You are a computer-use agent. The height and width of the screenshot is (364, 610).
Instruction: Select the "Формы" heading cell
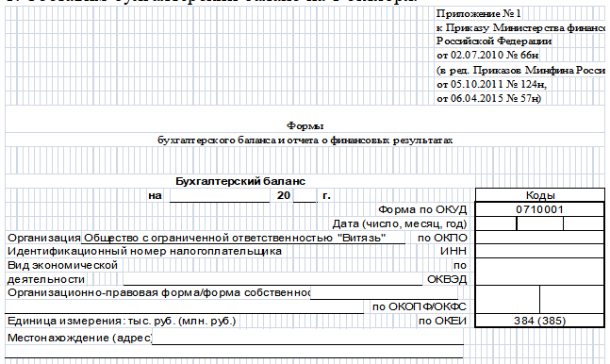click(x=305, y=125)
